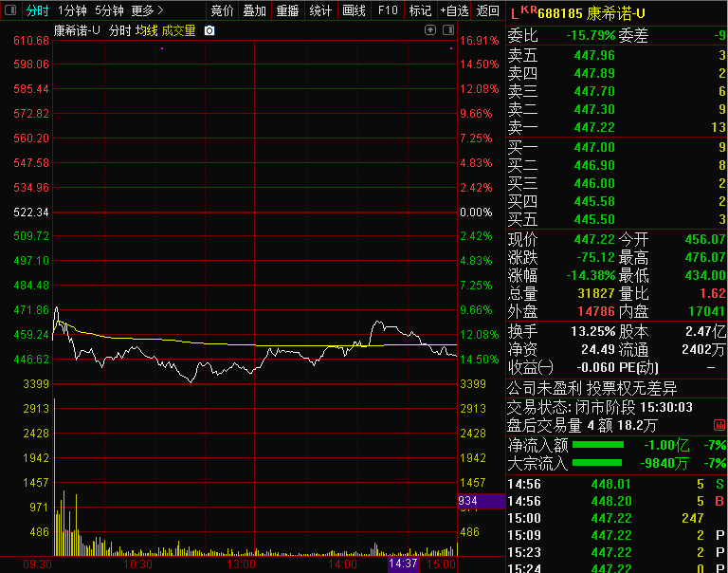Switch to the 1分钟 tab

click(72, 10)
